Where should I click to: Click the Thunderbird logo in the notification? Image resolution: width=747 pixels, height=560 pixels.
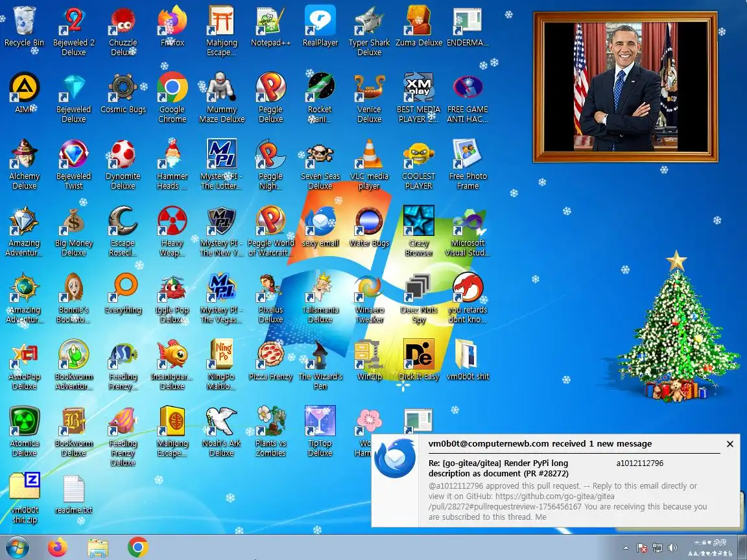(394, 458)
